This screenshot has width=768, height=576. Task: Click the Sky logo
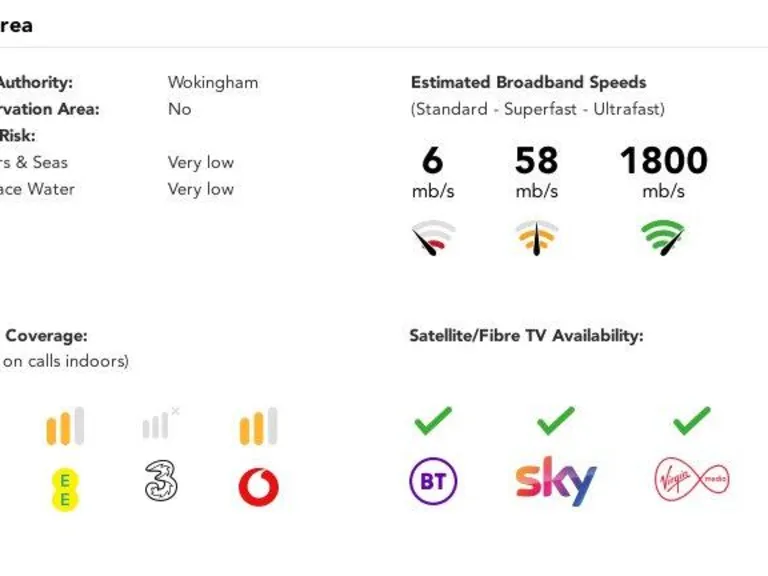click(x=555, y=481)
